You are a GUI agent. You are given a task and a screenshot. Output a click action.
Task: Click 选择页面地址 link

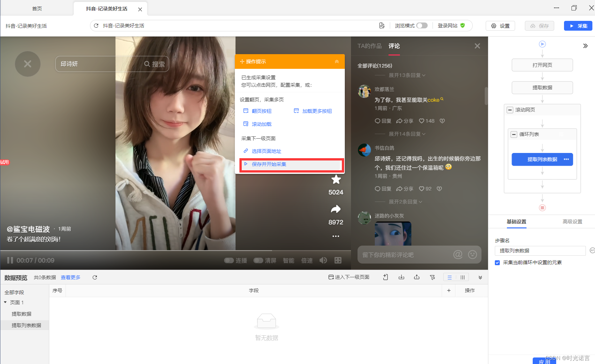[262, 151]
